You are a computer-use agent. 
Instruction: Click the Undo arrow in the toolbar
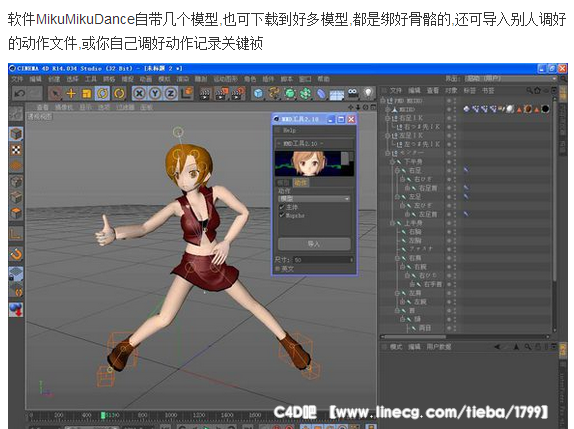point(19,94)
